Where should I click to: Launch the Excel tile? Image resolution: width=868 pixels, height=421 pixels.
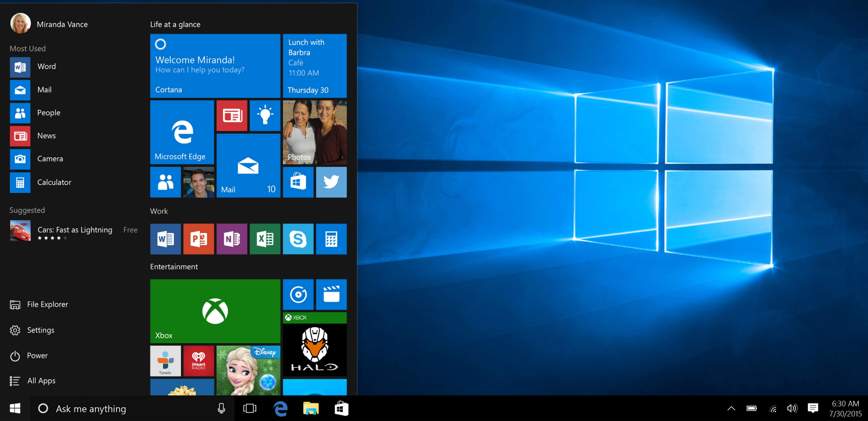coord(265,239)
